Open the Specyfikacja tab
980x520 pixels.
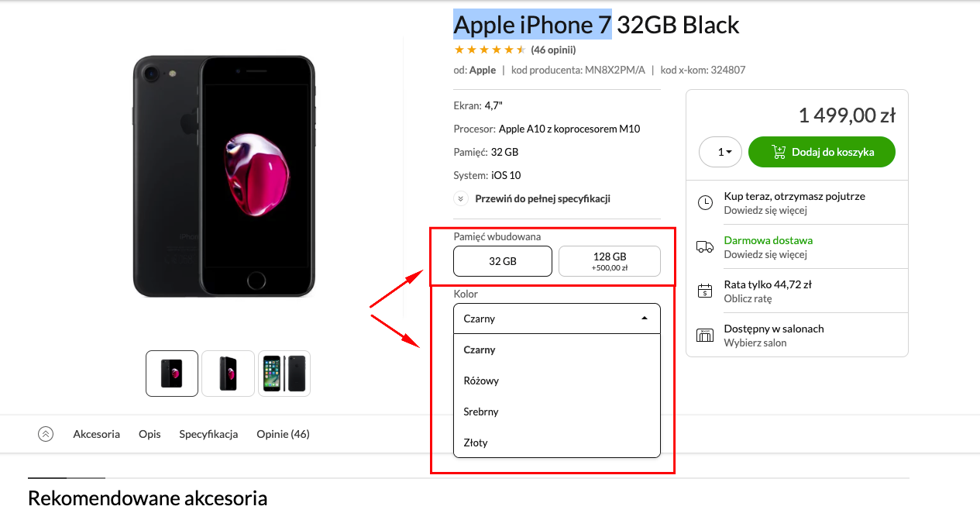point(208,434)
